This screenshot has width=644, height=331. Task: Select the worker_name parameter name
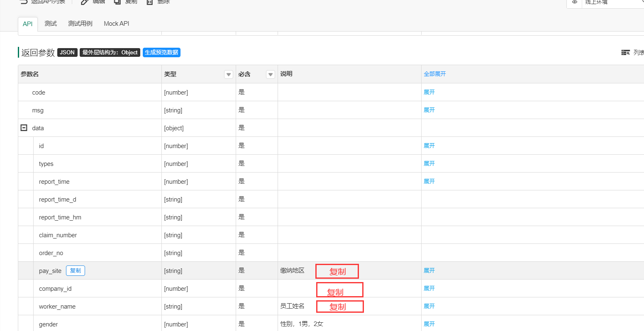[57, 307]
